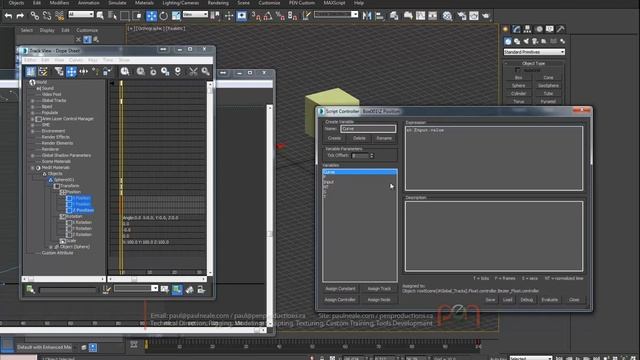This screenshot has width=640, height=360.
Task: Open the Track View Curves menu
Action: [x=76, y=60]
